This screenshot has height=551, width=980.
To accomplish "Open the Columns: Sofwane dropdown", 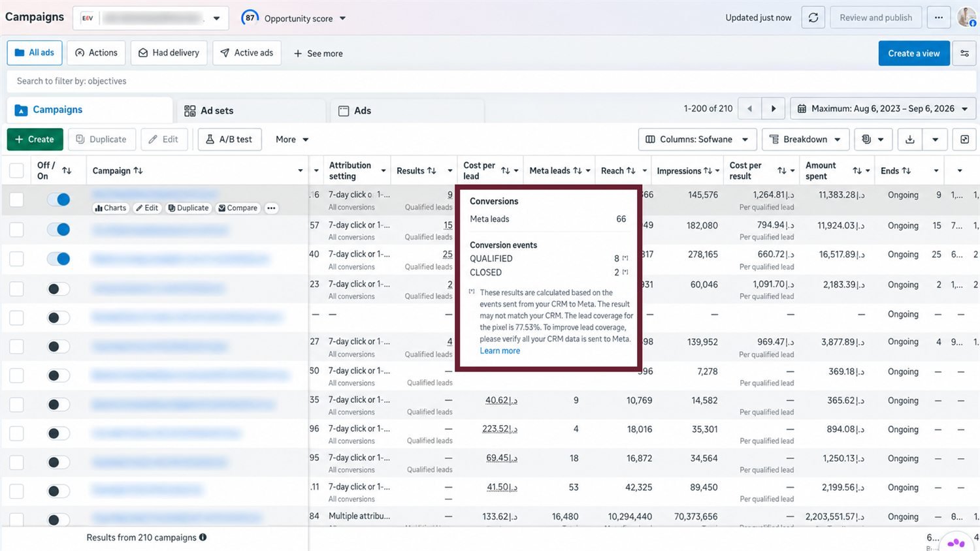I will [697, 139].
